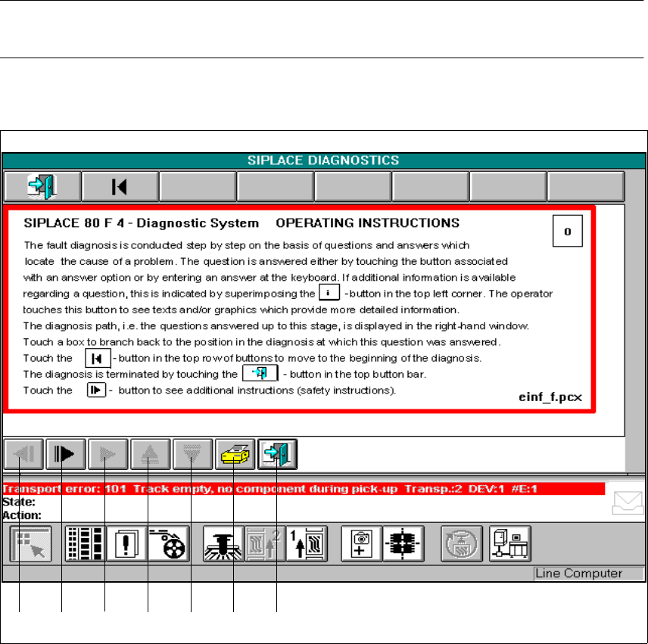Exit help with door icon in lower toolbar
Viewport: 648px width, 644px height.
[277, 454]
